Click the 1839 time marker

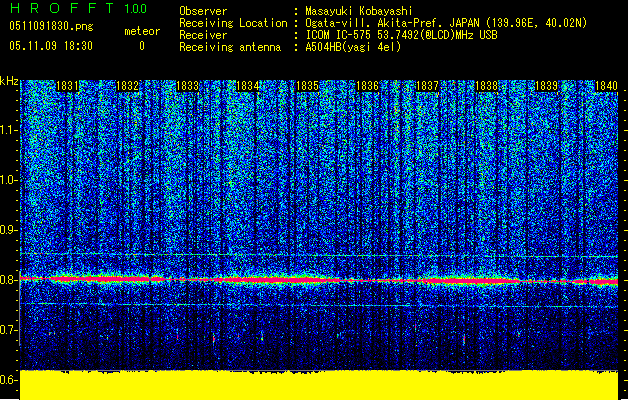547,86
